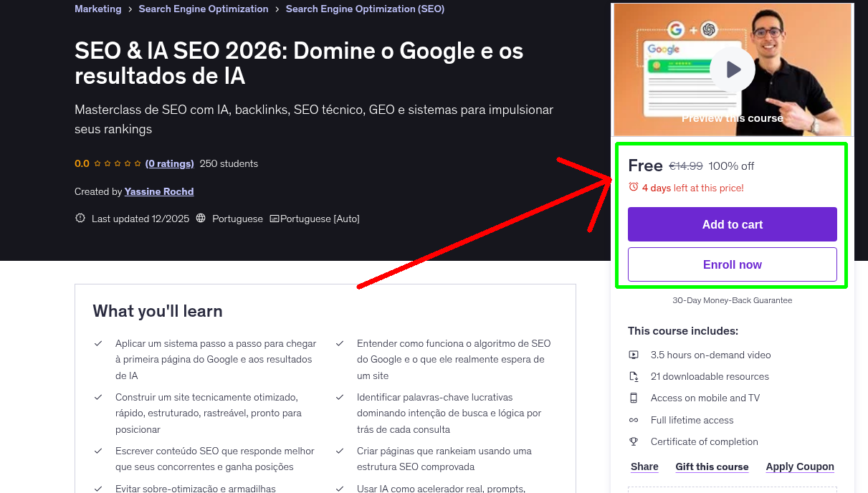Screen dimensions: 868x493
Task: Click the alarm clock icon beside the deadline
Action: tap(633, 186)
